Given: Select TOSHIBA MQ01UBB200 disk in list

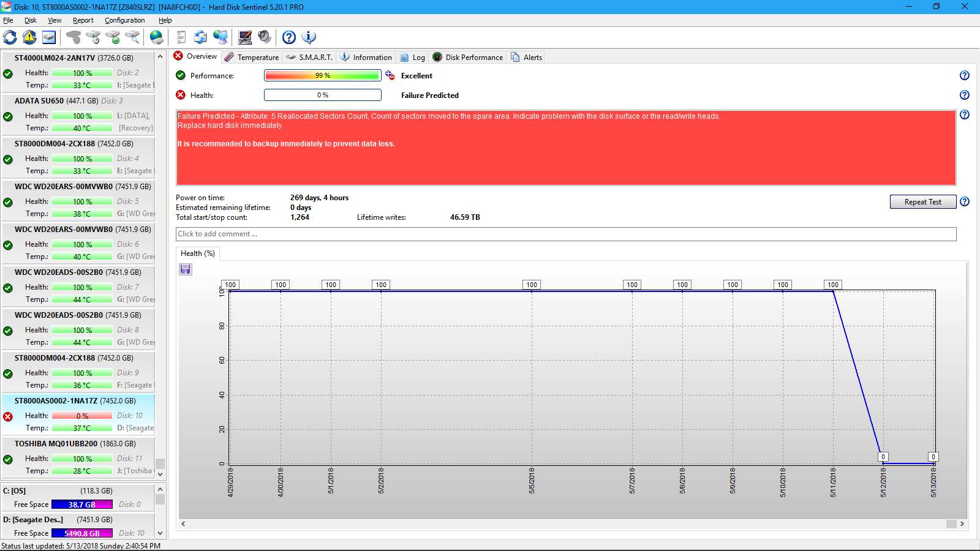Looking at the screenshot, I should [78, 457].
